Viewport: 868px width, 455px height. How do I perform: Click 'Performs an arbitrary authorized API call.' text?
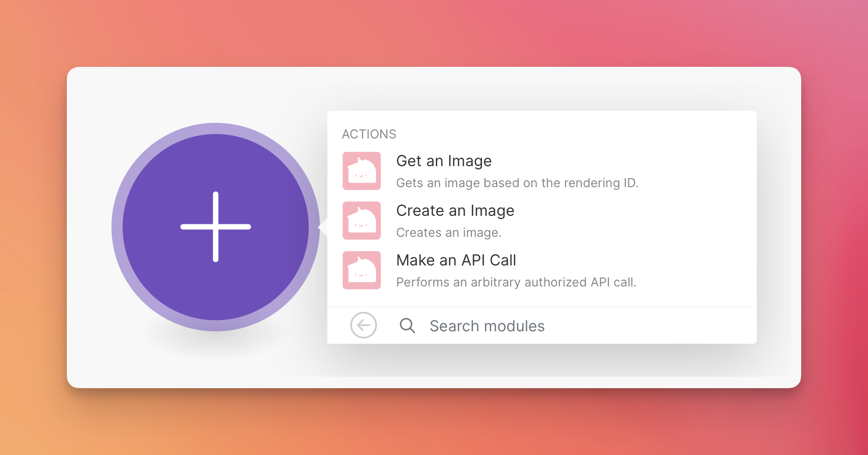516,282
